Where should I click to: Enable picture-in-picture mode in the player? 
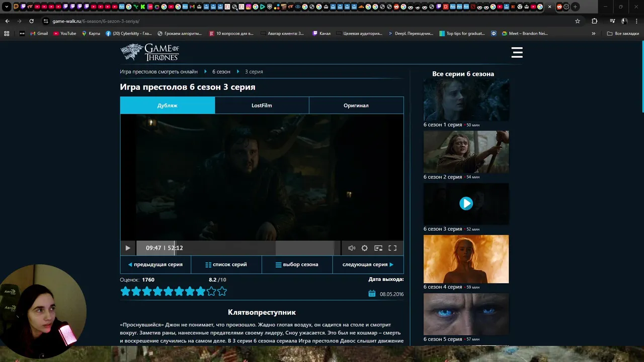click(x=378, y=248)
